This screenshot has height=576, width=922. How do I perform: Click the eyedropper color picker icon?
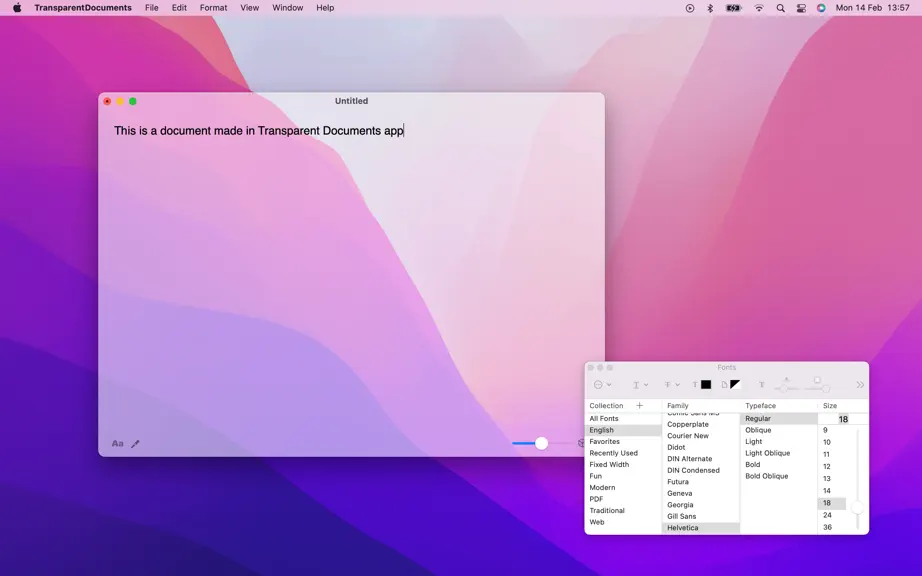(x=135, y=444)
